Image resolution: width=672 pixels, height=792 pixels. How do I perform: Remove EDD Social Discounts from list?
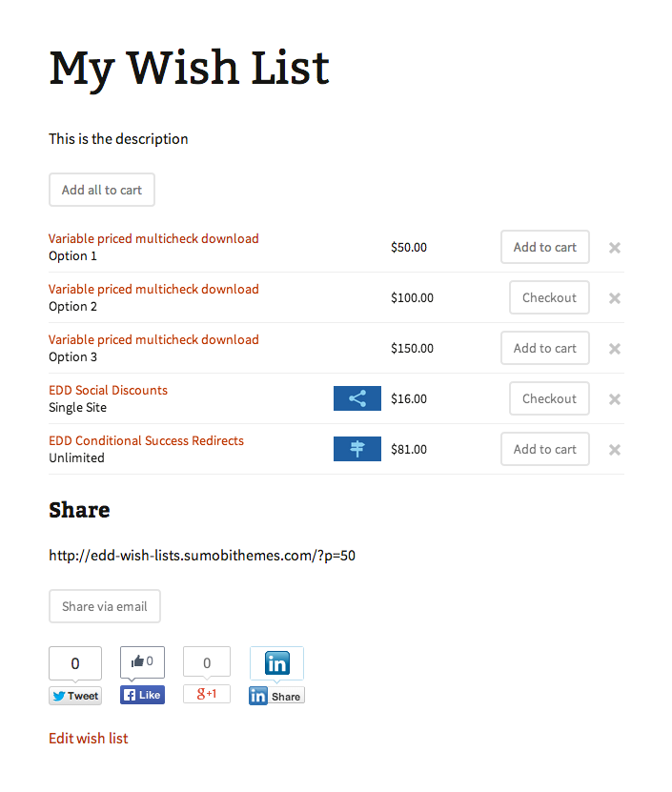click(615, 399)
